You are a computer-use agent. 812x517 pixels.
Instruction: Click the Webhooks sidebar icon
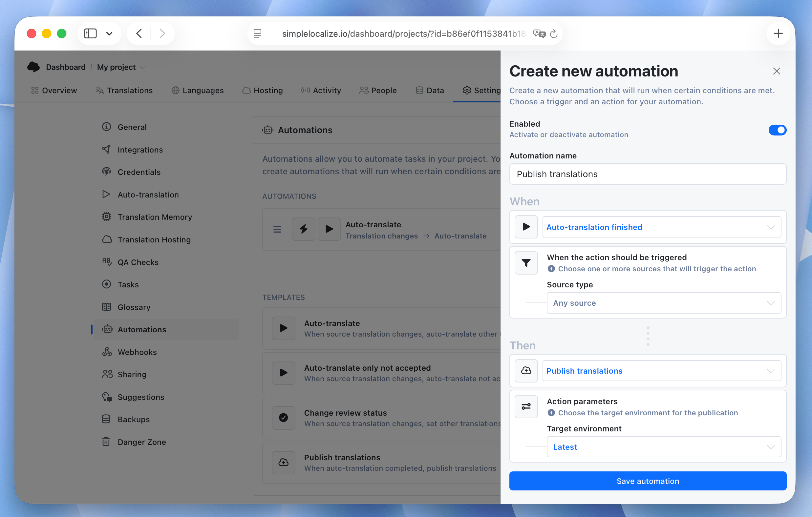tap(107, 352)
